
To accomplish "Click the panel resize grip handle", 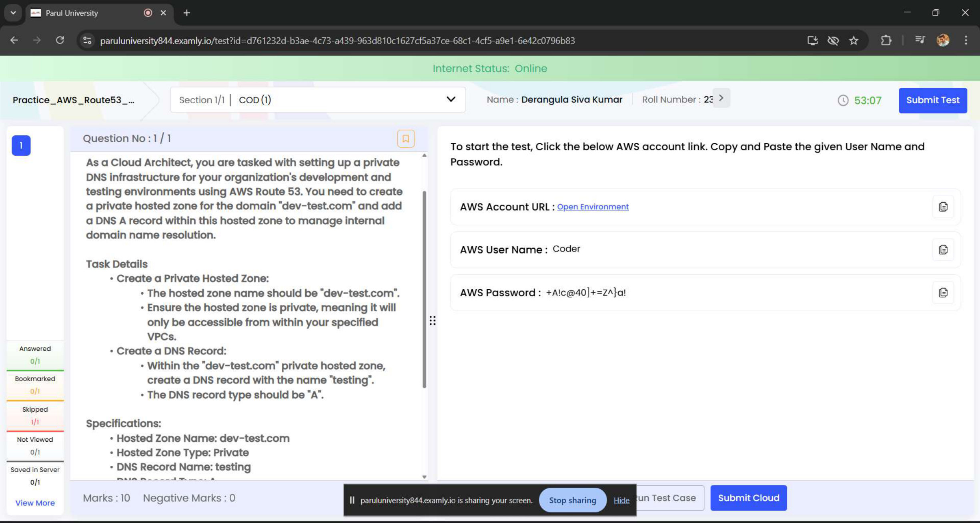I will click(432, 320).
